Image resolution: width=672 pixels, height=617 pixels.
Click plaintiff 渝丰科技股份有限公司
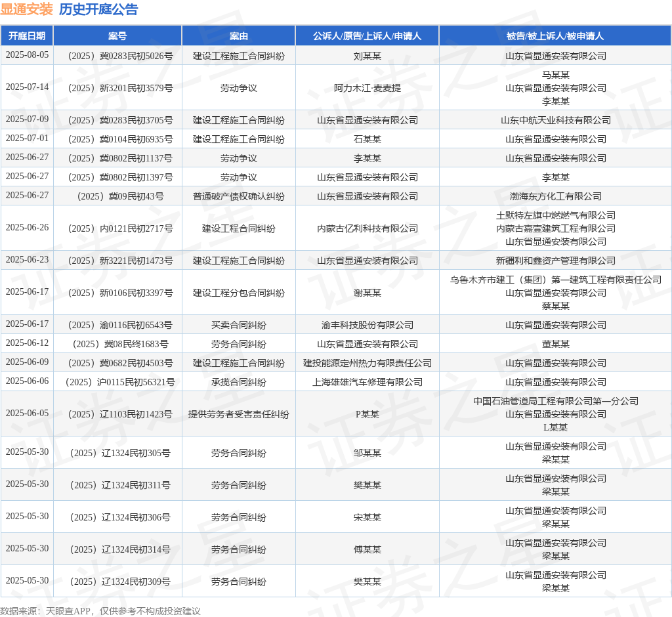(x=367, y=325)
